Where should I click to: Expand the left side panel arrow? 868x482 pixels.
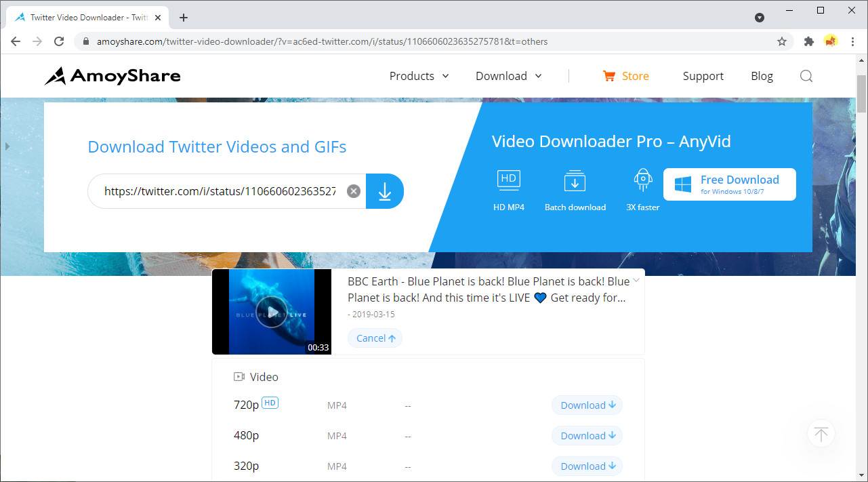click(x=7, y=146)
